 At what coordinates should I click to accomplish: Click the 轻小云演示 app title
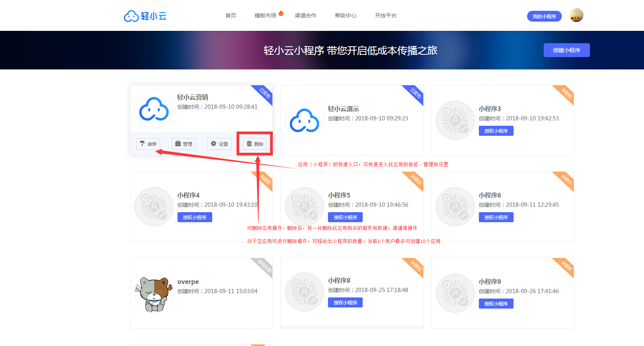pos(343,109)
